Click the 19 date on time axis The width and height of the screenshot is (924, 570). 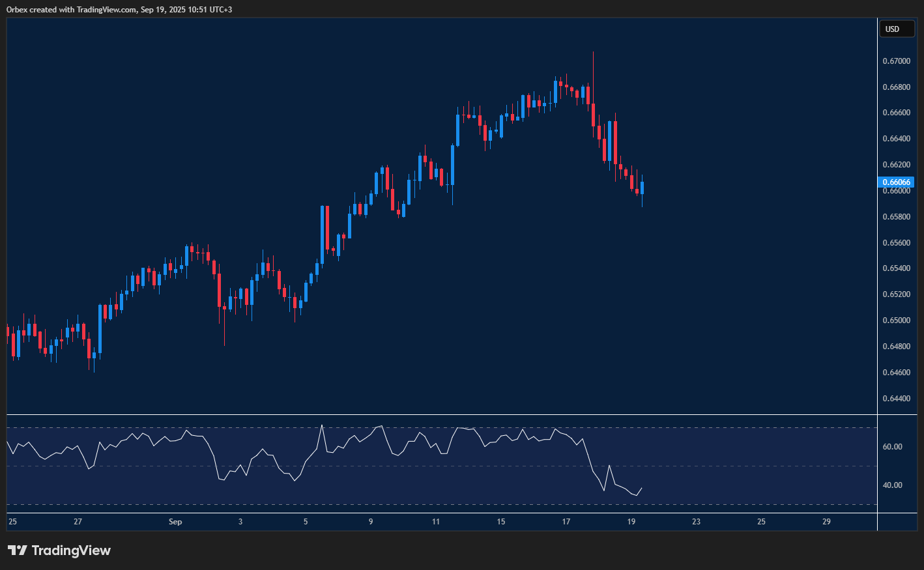631,522
